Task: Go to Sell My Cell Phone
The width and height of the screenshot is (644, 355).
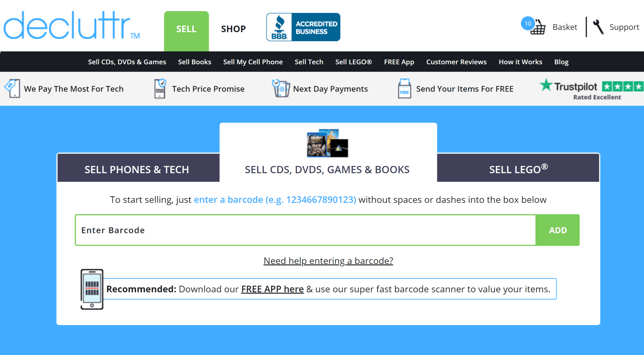Action: pos(253,62)
